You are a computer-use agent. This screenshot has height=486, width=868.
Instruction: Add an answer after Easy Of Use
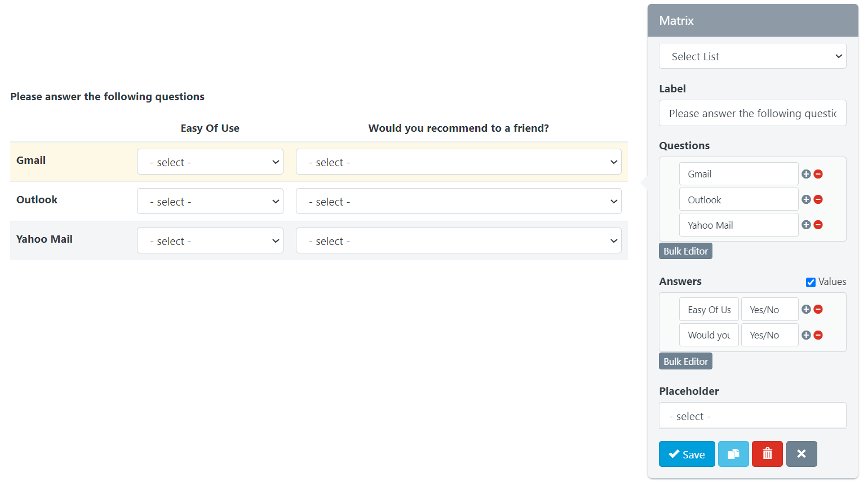(806, 309)
